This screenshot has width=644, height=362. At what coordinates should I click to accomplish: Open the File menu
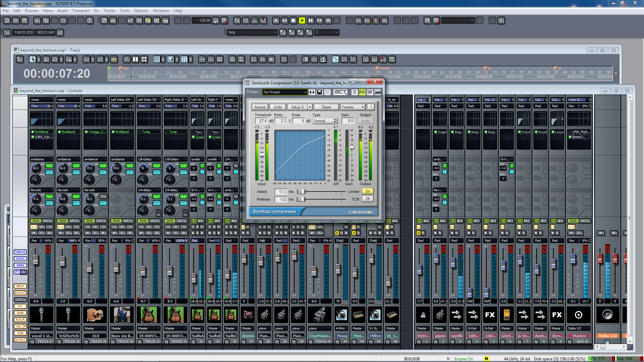coord(6,11)
